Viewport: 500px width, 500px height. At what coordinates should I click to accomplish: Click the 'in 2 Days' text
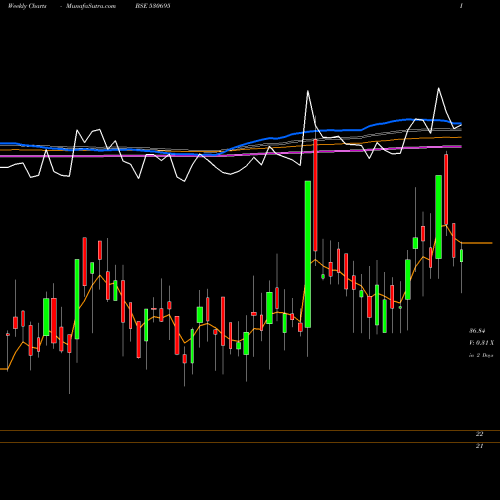click(481, 355)
